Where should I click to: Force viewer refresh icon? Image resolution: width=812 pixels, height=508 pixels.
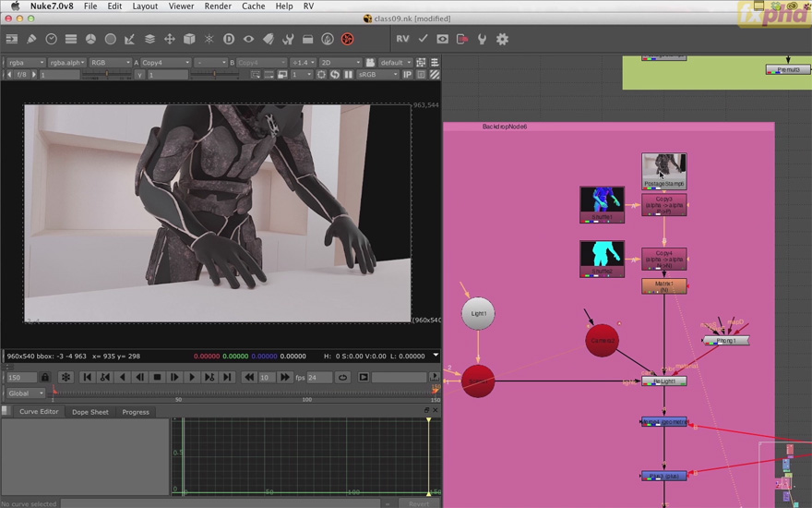[x=335, y=75]
